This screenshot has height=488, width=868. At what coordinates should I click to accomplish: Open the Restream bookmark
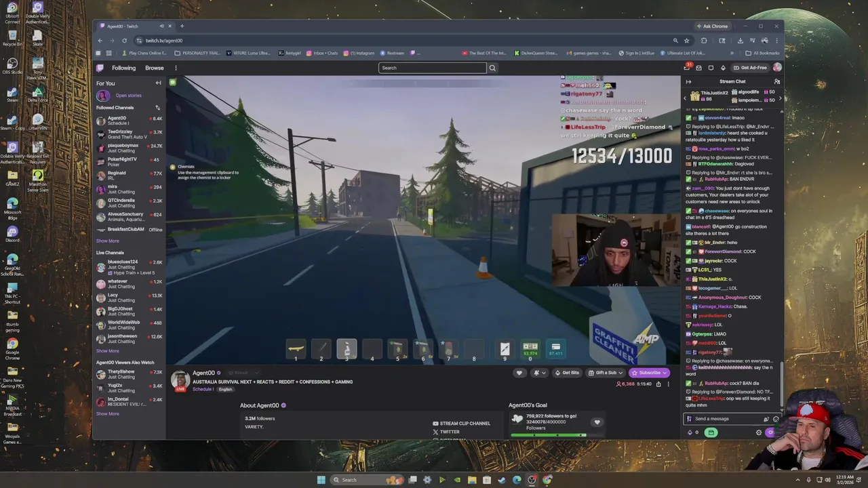pos(392,53)
